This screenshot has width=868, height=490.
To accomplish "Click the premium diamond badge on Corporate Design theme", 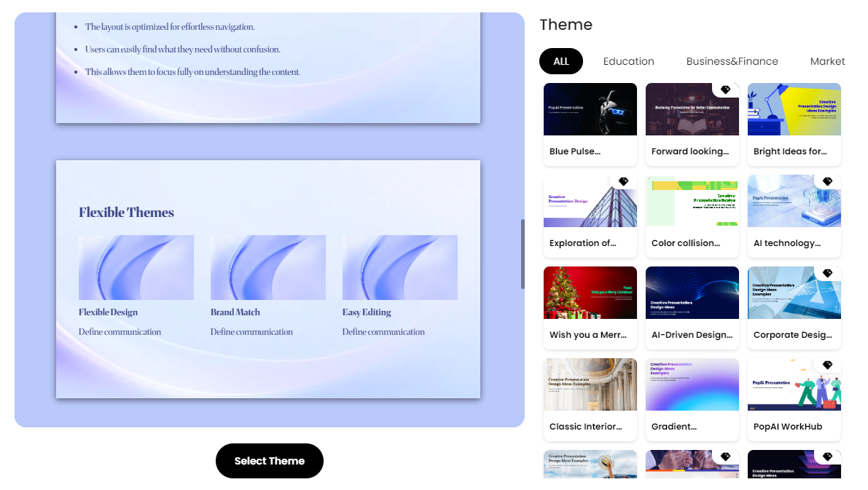I will [x=827, y=273].
